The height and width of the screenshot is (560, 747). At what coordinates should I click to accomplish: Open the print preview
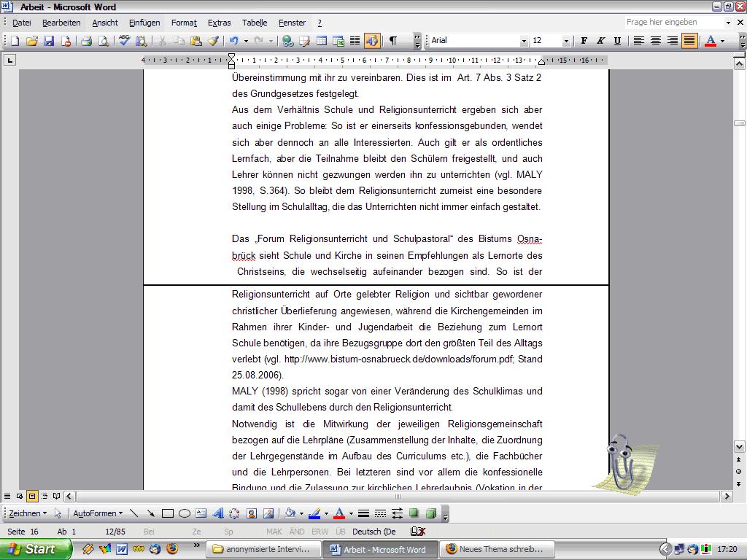tap(104, 41)
